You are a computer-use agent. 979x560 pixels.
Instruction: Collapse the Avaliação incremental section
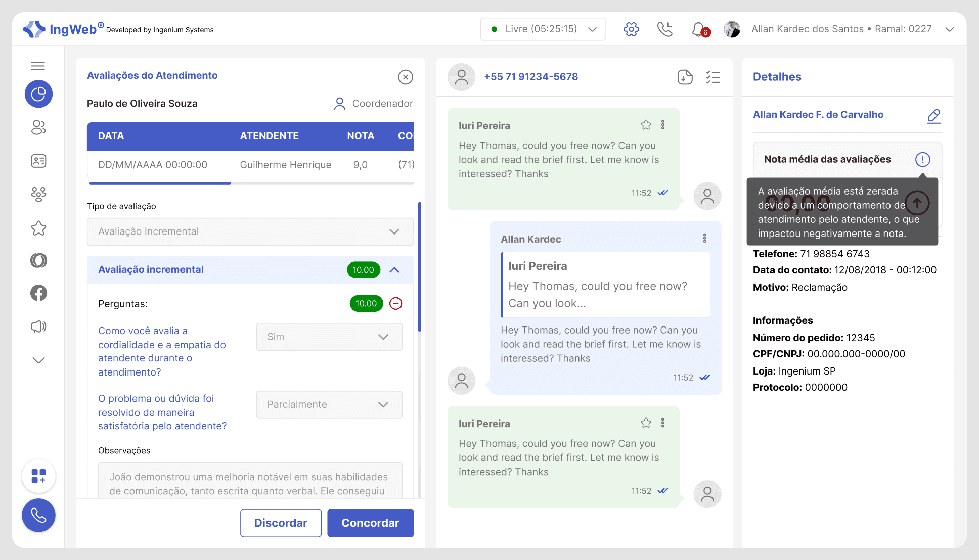394,270
